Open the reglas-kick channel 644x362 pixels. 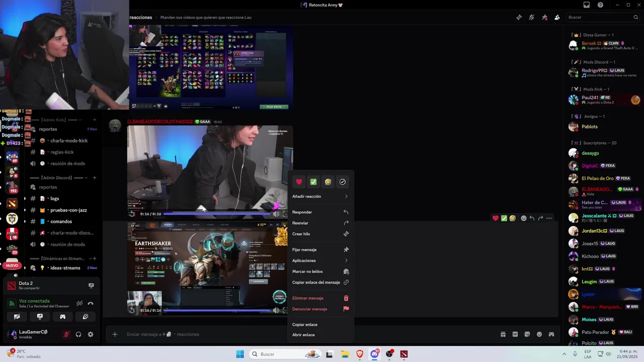[63, 152]
